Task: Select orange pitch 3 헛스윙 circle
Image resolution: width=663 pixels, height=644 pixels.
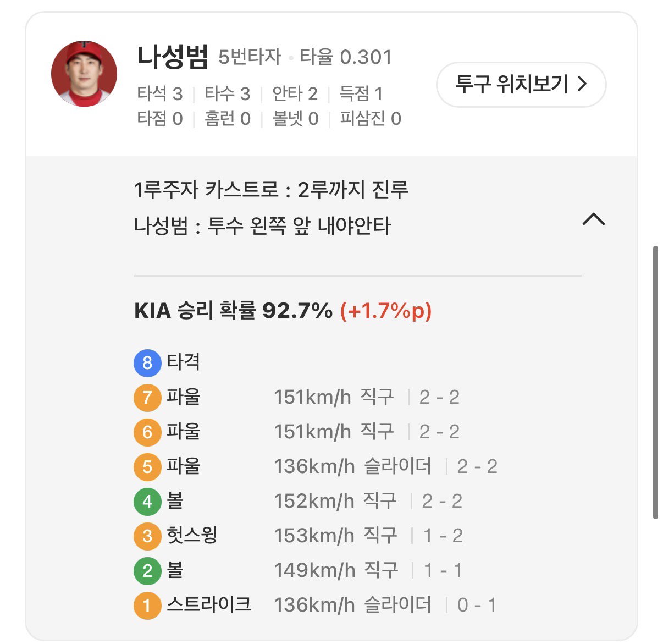Action: pyautogui.click(x=147, y=536)
